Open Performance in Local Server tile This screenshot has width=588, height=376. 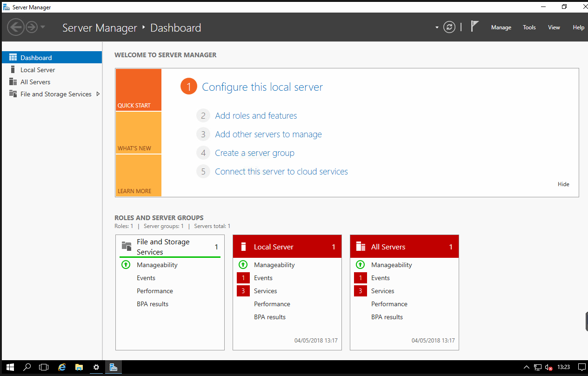coord(272,304)
